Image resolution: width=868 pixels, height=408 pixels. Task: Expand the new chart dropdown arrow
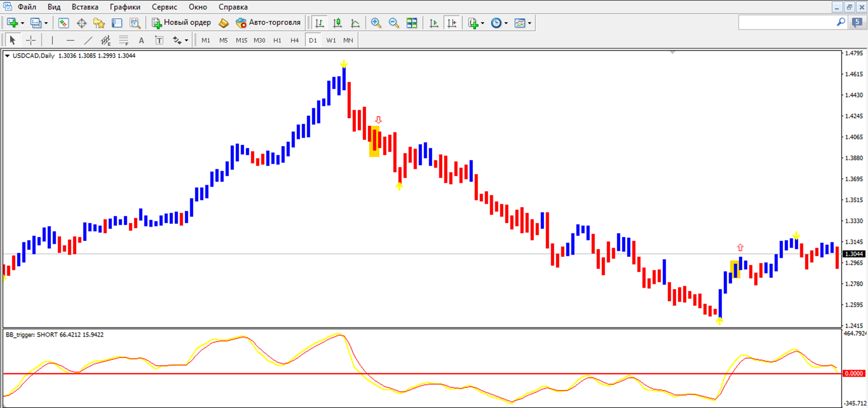coord(23,23)
